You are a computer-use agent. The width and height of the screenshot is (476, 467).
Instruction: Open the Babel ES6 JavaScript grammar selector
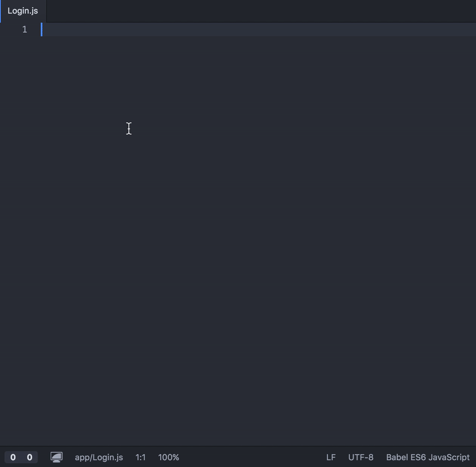coord(428,457)
